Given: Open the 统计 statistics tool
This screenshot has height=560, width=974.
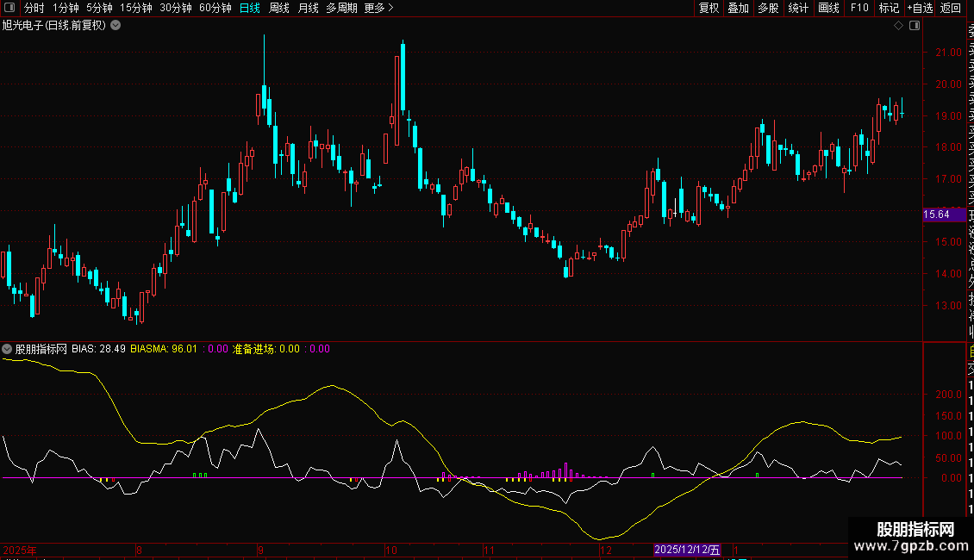Looking at the screenshot, I should click(x=798, y=8).
